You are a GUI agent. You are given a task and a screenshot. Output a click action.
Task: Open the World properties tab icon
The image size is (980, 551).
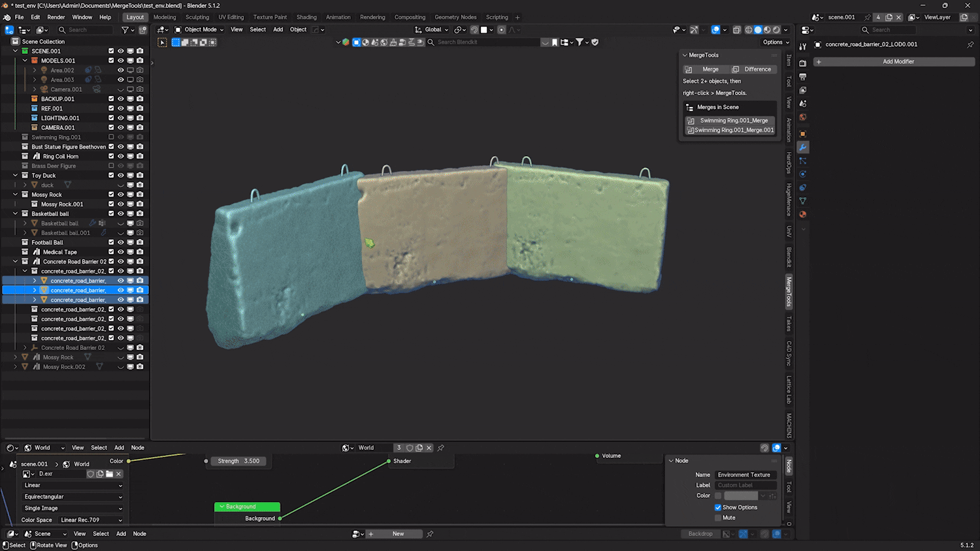(x=803, y=118)
